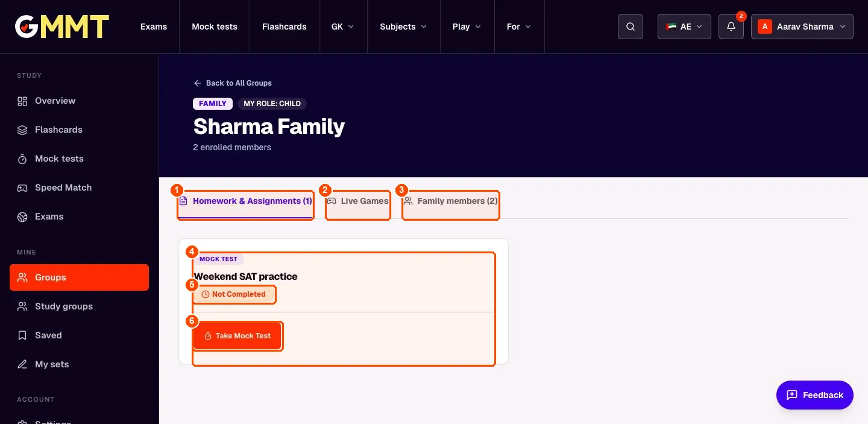Open Speed Match in sidebar
Viewport: 868px width, 424px height.
point(80,188)
